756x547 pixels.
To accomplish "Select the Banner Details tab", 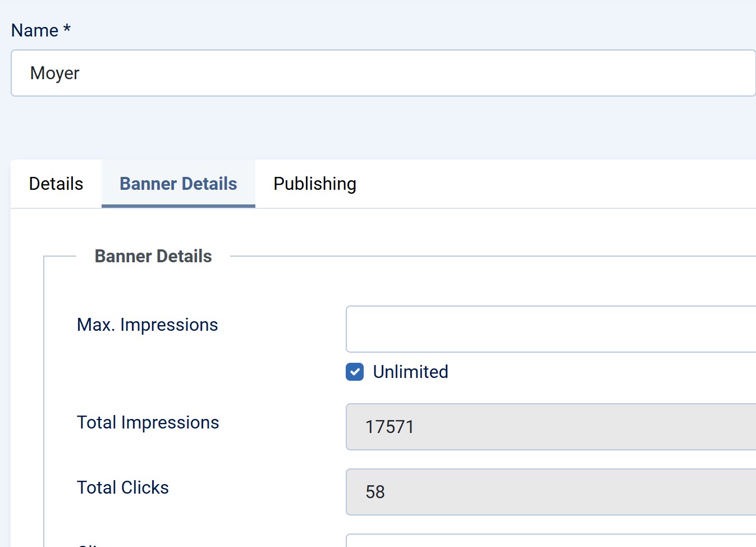I will pyautogui.click(x=178, y=184).
